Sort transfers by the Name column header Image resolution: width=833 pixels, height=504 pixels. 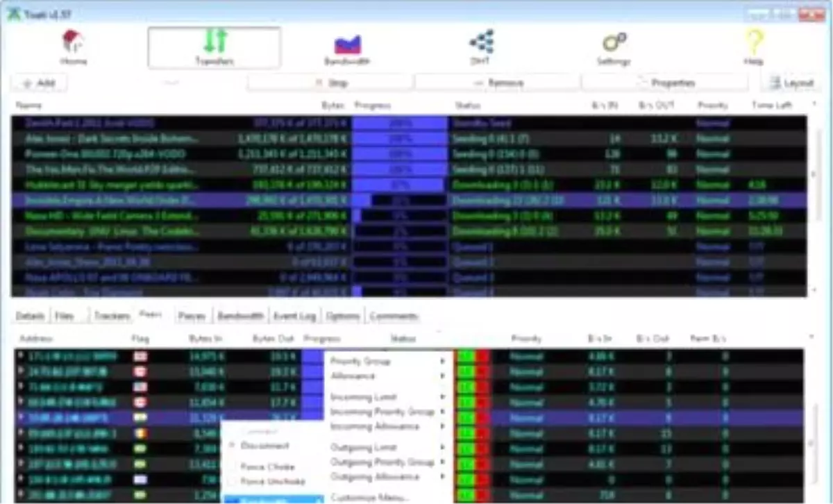[x=29, y=106]
